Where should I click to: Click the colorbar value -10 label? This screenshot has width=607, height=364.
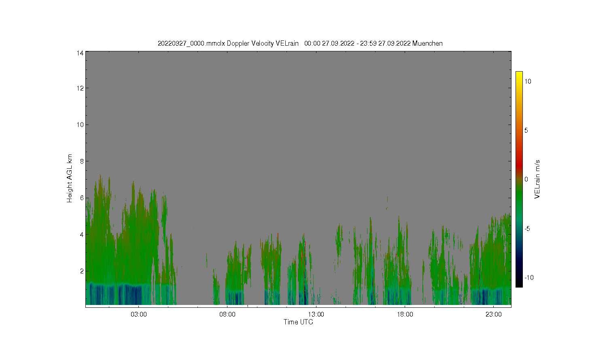(x=529, y=277)
